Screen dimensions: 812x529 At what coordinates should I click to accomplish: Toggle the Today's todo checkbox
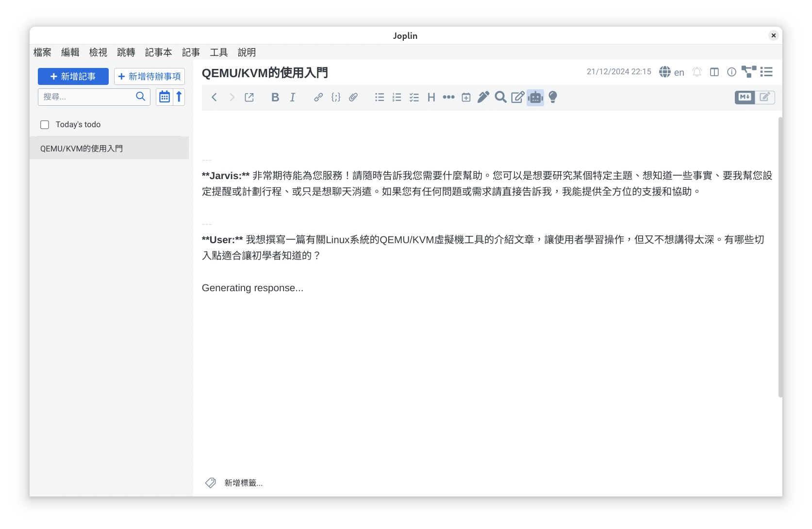pos(44,124)
